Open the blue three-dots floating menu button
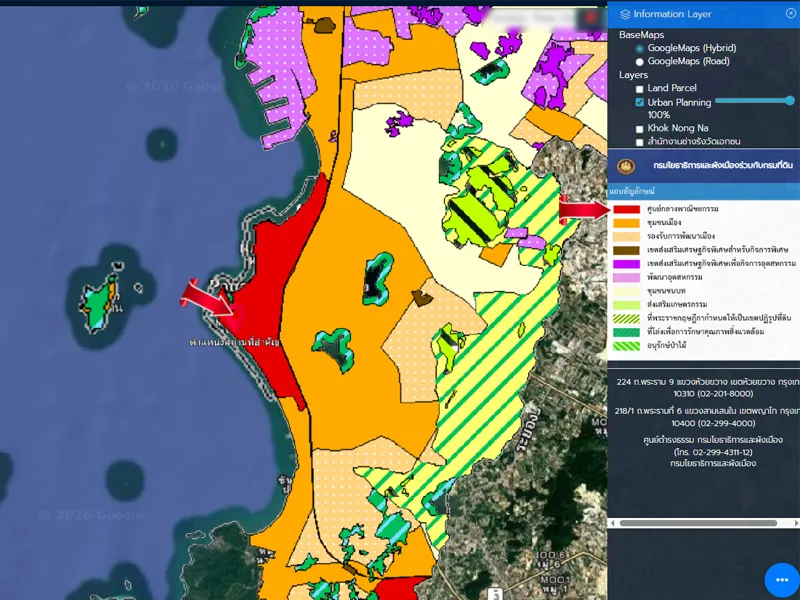This screenshot has height=600, width=800. pyautogui.click(x=782, y=580)
